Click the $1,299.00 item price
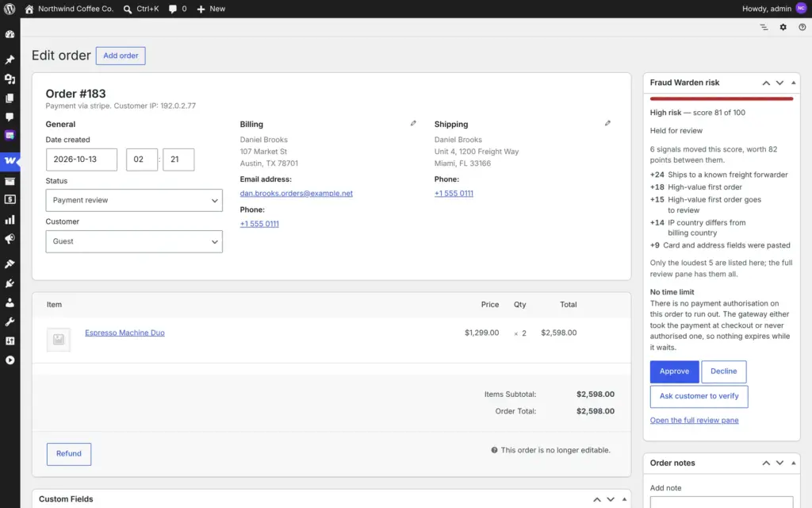Viewport: 812px width, 508px height. pyautogui.click(x=481, y=333)
